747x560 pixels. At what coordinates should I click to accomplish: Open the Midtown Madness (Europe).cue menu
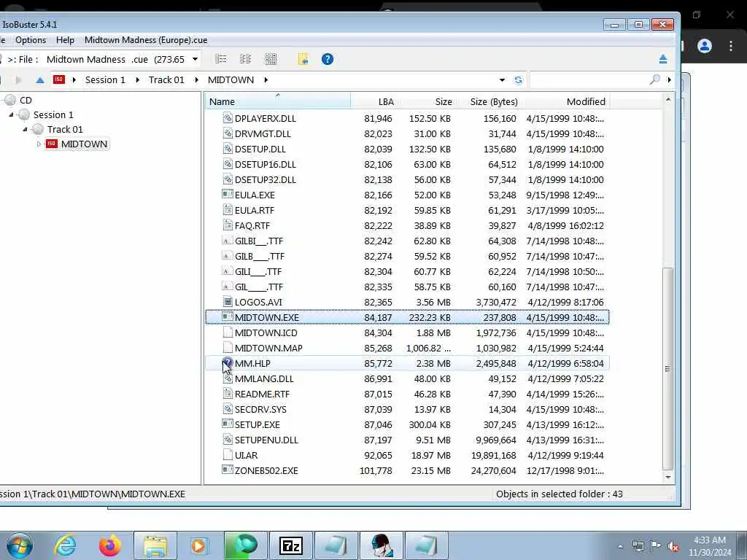tap(146, 40)
